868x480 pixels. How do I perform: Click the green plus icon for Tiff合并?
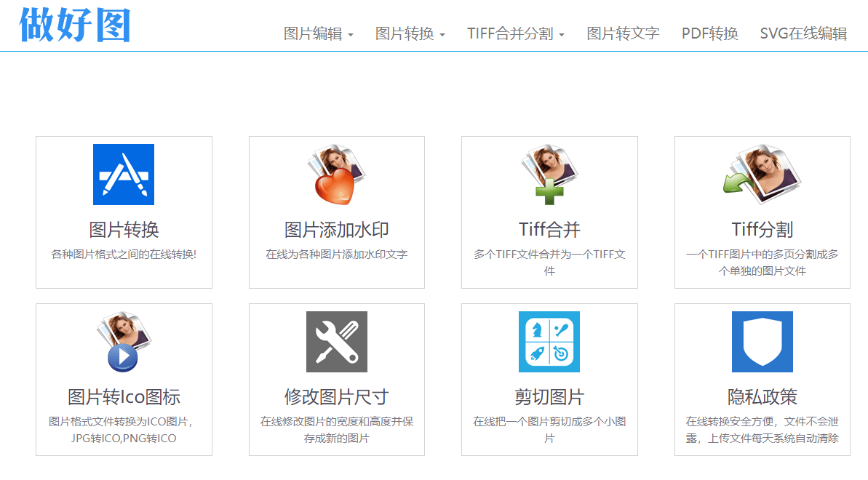tap(549, 175)
